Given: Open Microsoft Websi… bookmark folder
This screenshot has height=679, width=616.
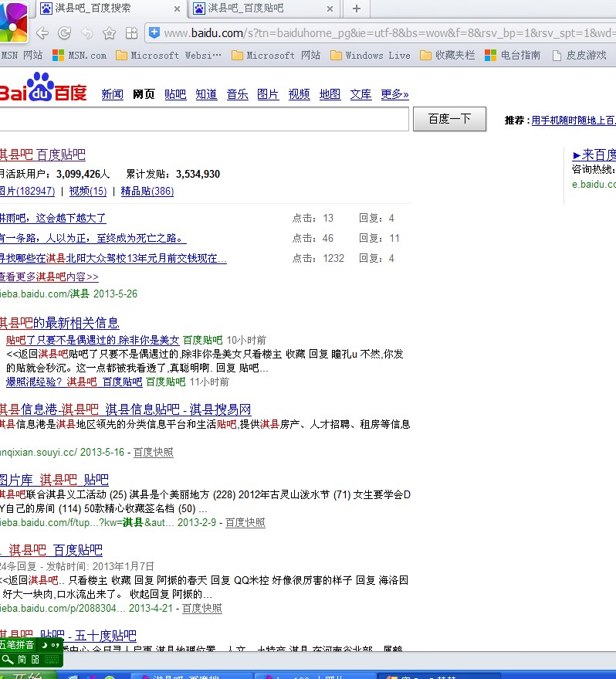Looking at the screenshot, I should (x=169, y=56).
